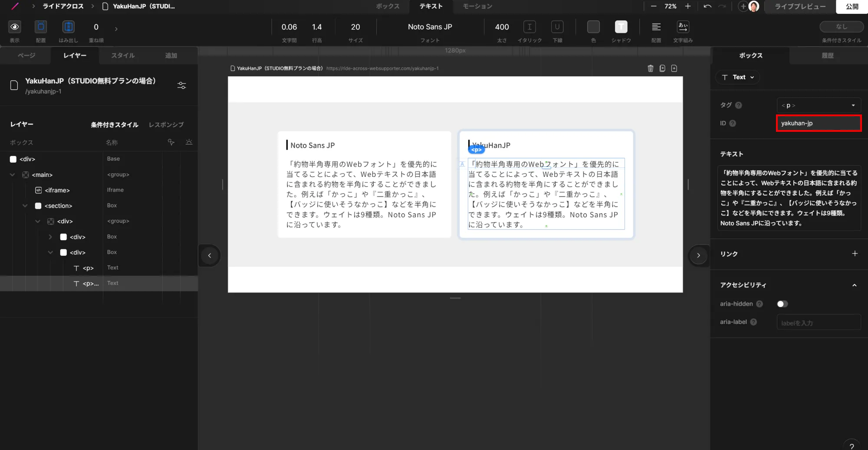Zoom out with the minus icon
The image size is (868, 450).
[x=654, y=6]
